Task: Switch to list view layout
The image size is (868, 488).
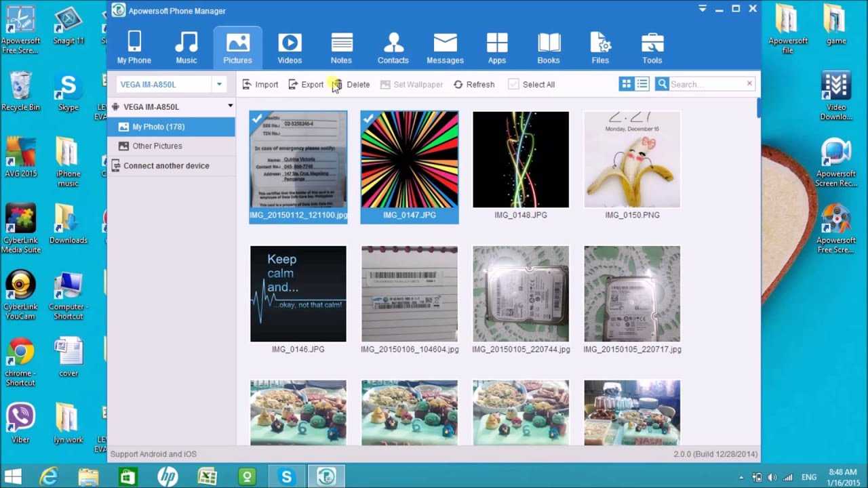Action: point(642,84)
